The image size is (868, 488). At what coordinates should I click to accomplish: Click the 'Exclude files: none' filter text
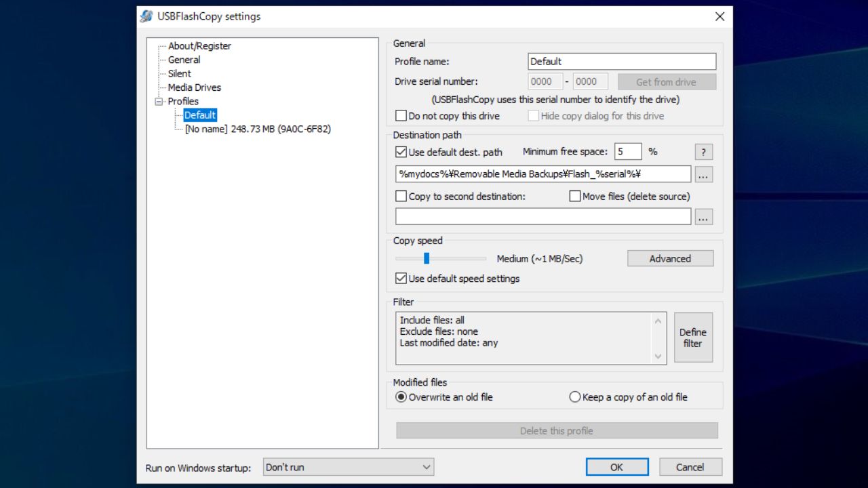pyautogui.click(x=439, y=331)
